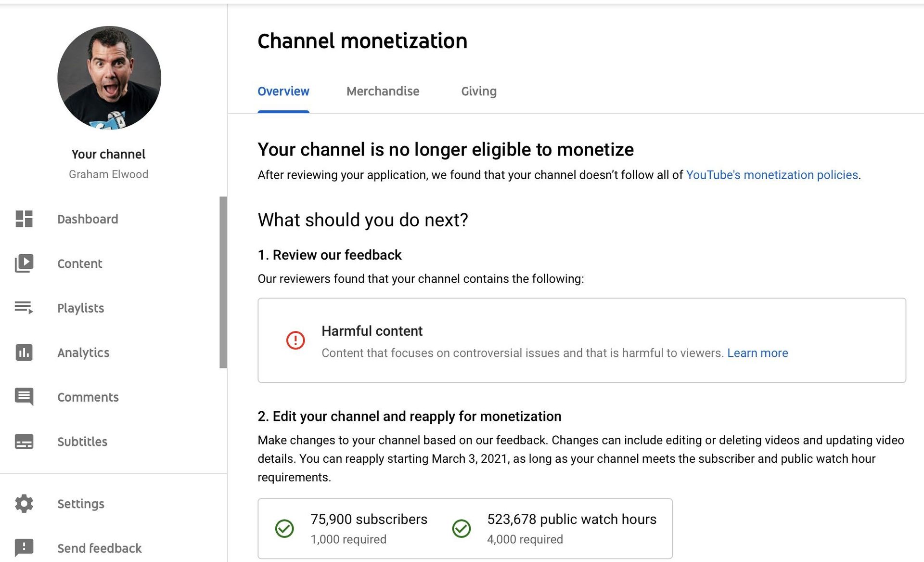This screenshot has width=924, height=562.
Task: Select the Playlists list icon
Action: point(24,308)
